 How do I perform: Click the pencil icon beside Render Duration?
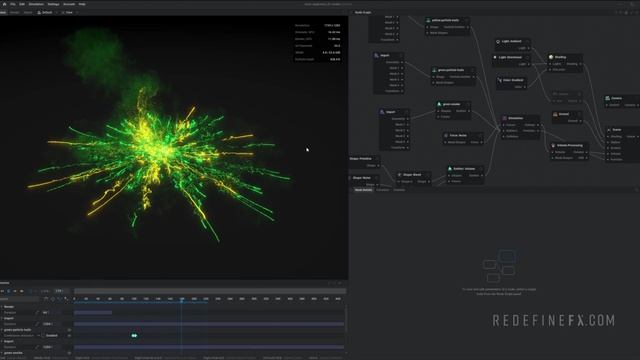click(x=37, y=313)
